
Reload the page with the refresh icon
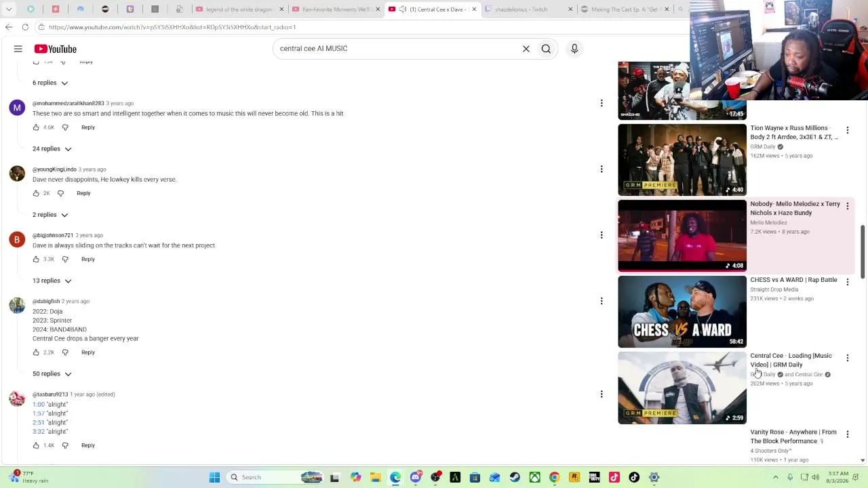[25, 27]
